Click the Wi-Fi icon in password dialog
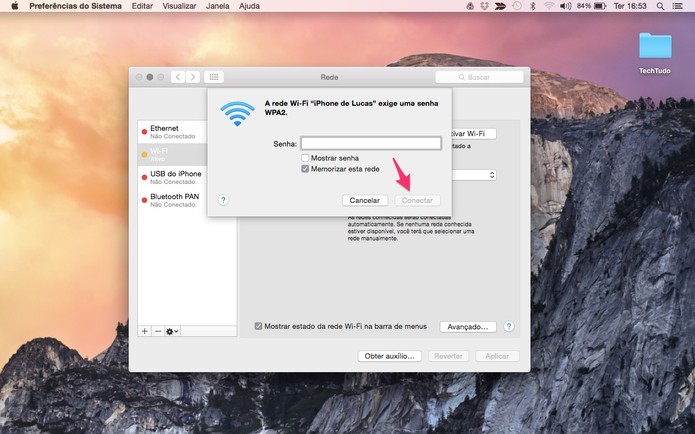The image size is (695, 434). point(238,113)
